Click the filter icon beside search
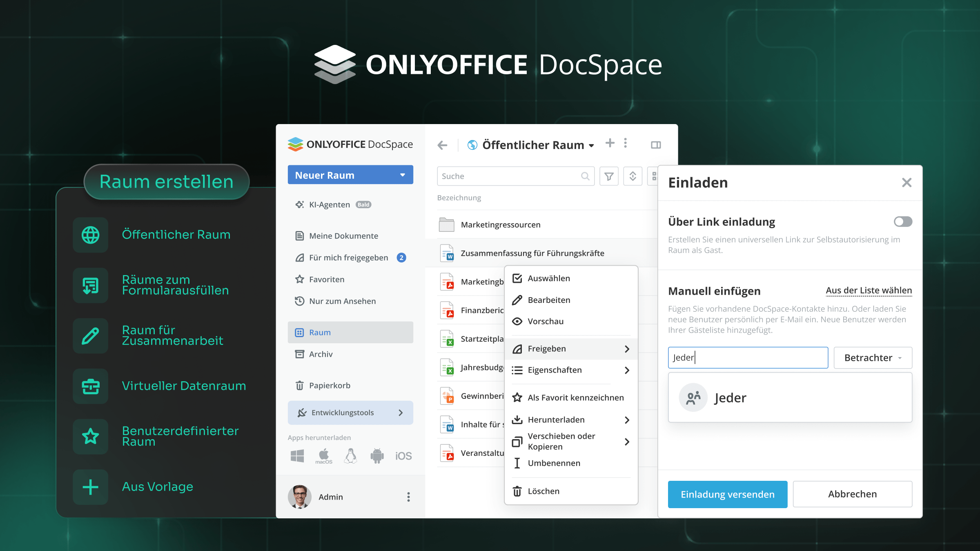The height and width of the screenshot is (551, 980). click(x=609, y=176)
